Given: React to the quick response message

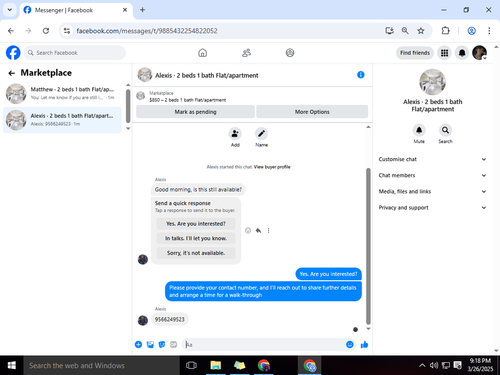Looking at the screenshot, I should 248,230.
